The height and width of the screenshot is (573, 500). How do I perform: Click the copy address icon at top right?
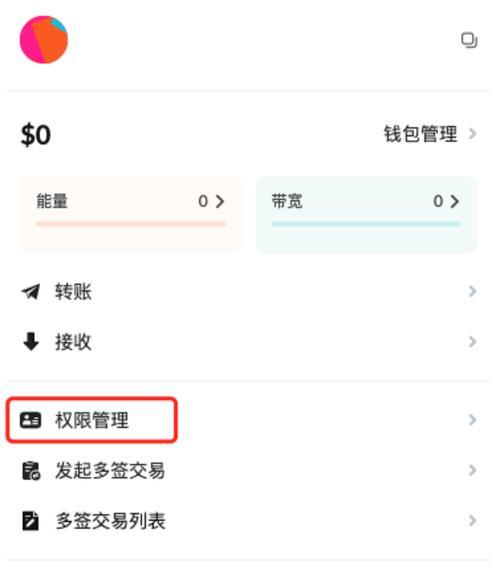pyautogui.click(x=469, y=40)
